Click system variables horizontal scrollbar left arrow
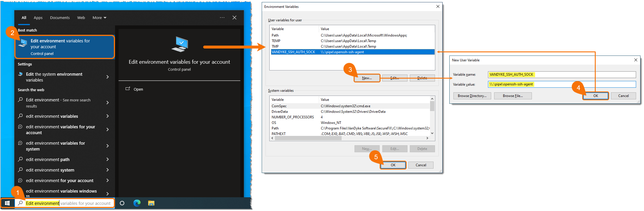This screenshot has height=211, width=644. click(273, 138)
